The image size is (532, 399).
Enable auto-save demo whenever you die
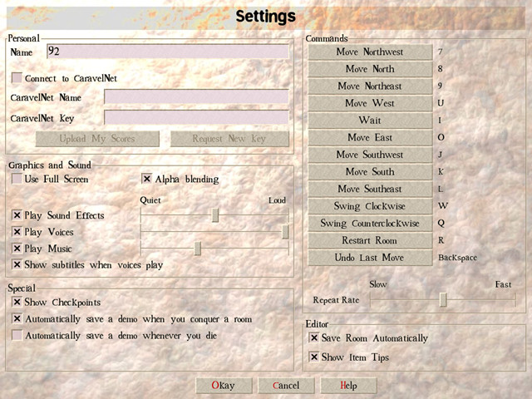pos(17,336)
